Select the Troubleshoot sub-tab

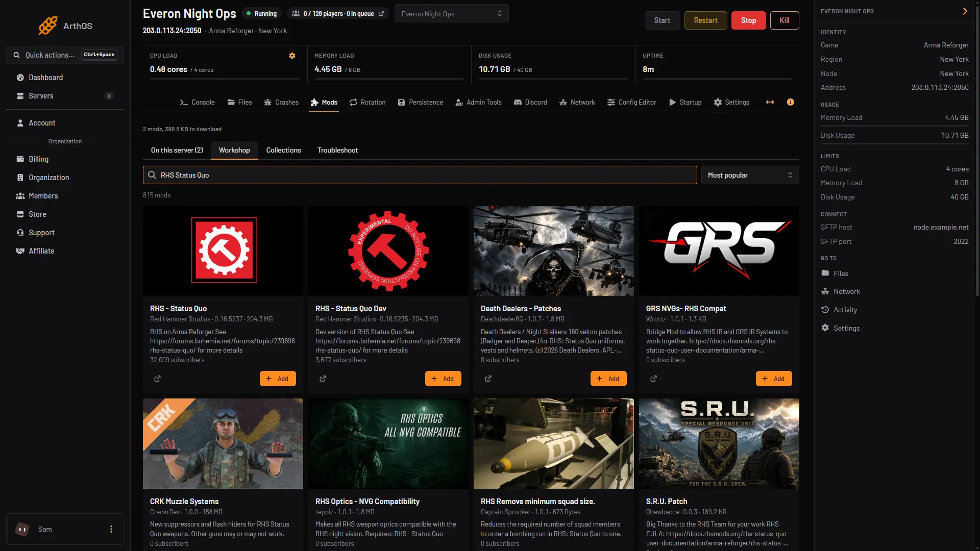(337, 150)
